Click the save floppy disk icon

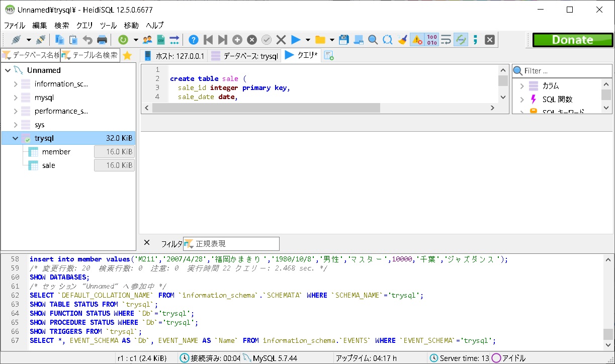coord(344,40)
